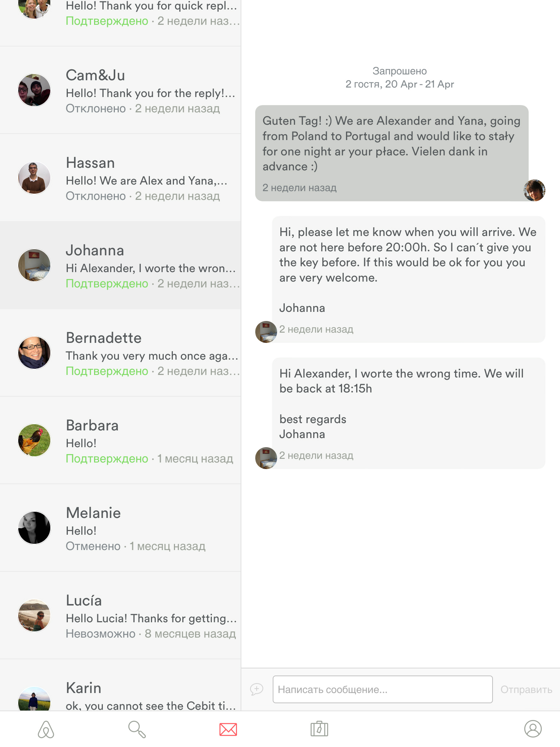Open the profile person icon
The width and height of the screenshot is (560, 747).
click(533, 729)
